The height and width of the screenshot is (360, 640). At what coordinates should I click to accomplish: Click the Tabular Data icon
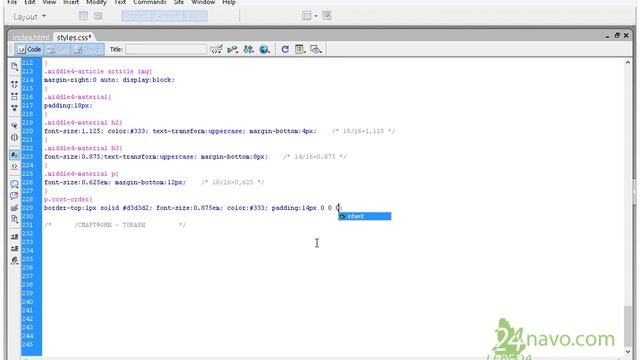[x=327, y=16]
